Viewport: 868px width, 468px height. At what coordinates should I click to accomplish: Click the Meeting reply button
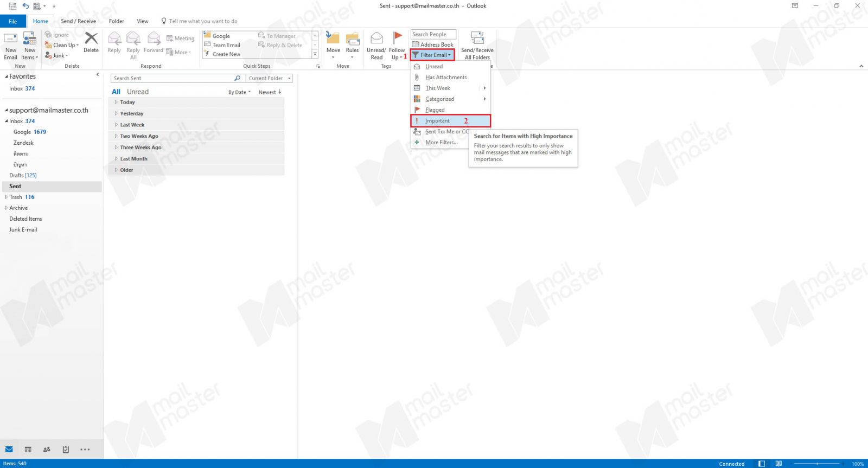coord(180,39)
